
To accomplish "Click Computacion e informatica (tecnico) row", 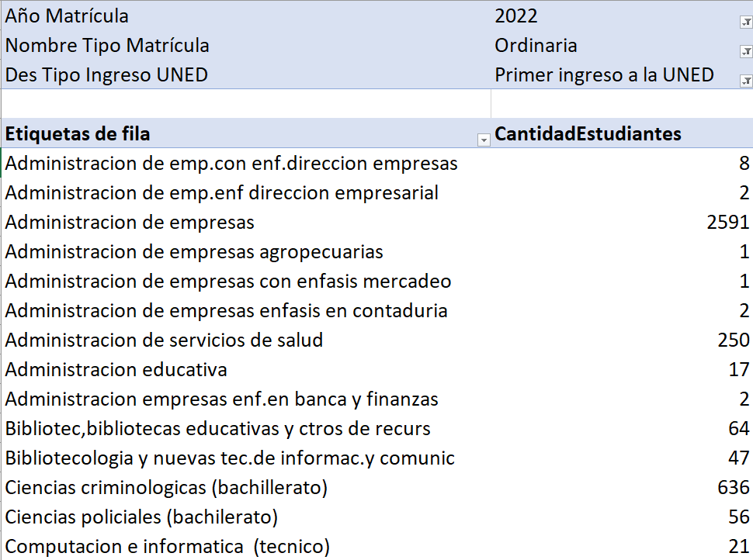I will (167, 547).
